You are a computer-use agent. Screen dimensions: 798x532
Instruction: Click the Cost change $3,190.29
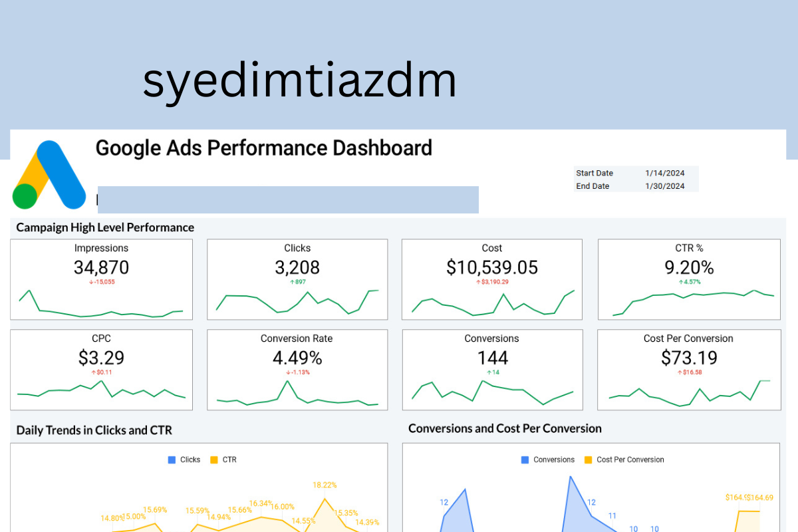492,282
